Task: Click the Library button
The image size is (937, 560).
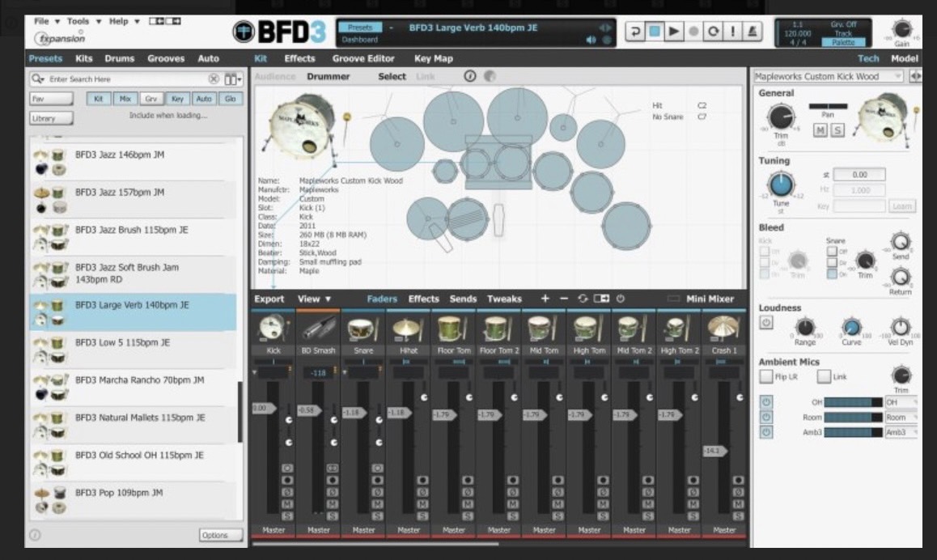Action: tap(51, 118)
